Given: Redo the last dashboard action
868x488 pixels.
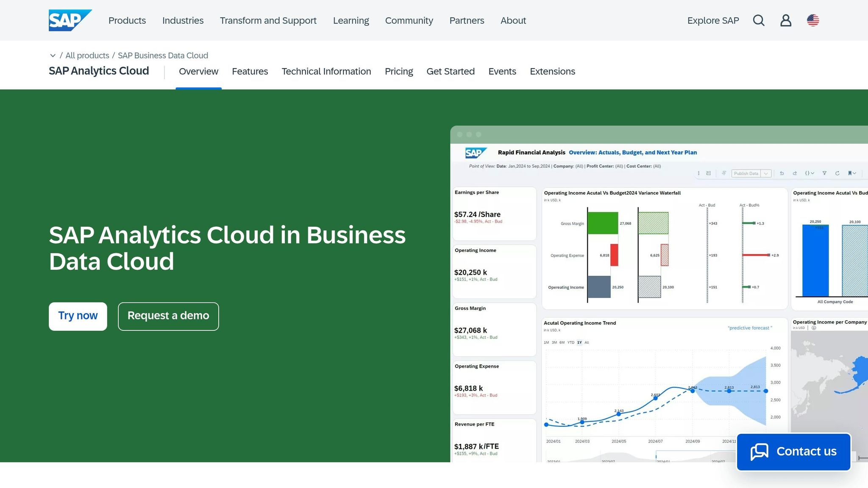Looking at the screenshot, I should coord(795,173).
